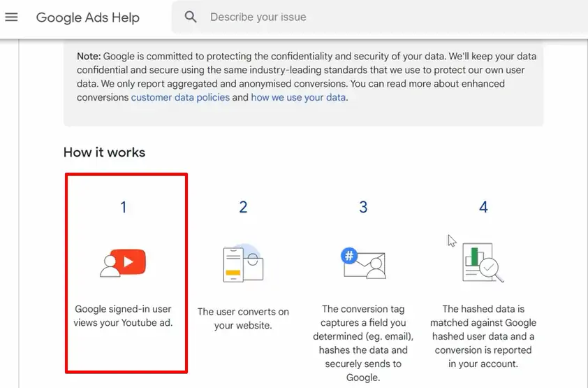The height and width of the screenshot is (388, 588).
Task: Click the 'The hashed data is matched' description
Action: point(483,336)
